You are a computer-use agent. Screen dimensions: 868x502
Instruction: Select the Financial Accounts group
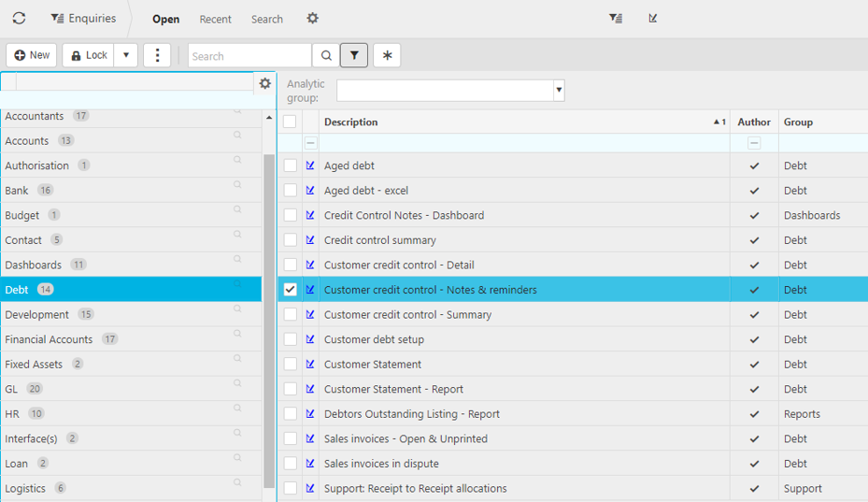[x=49, y=339]
